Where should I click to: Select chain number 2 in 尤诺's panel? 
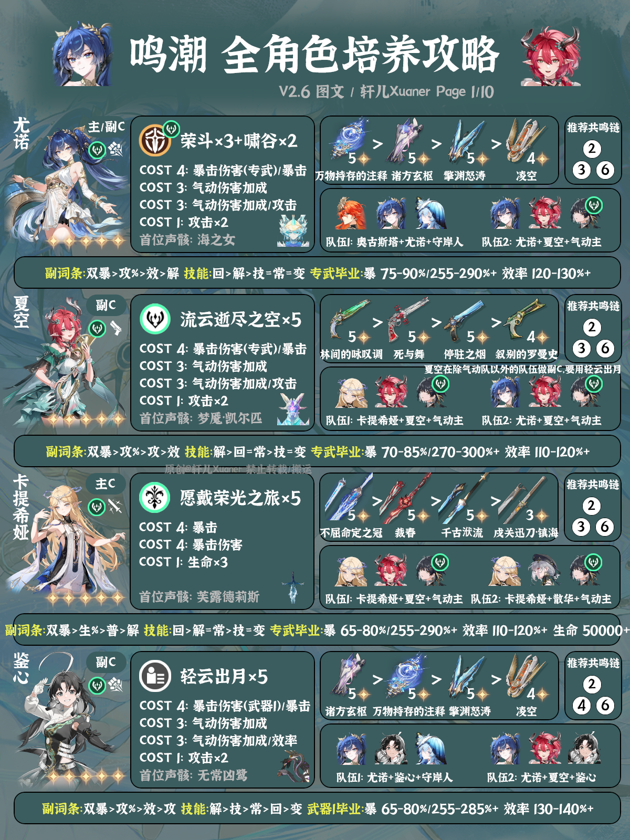[592, 149]
